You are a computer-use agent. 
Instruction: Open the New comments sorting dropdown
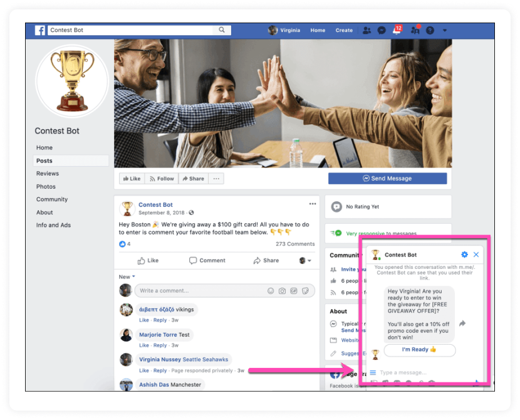pos(127,276)
